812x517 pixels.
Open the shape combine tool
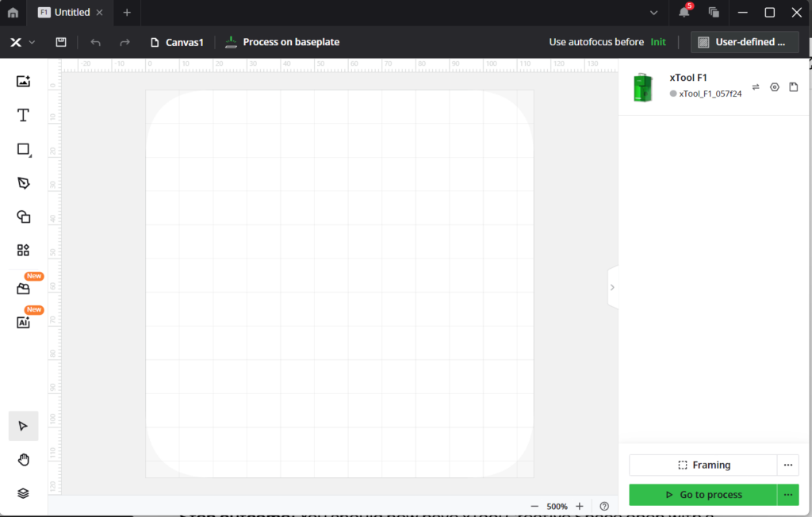(x=23, y=216)
